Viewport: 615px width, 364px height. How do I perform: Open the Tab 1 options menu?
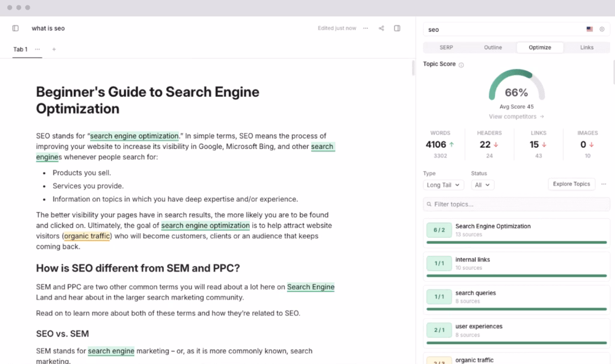[x=37, y=49]
